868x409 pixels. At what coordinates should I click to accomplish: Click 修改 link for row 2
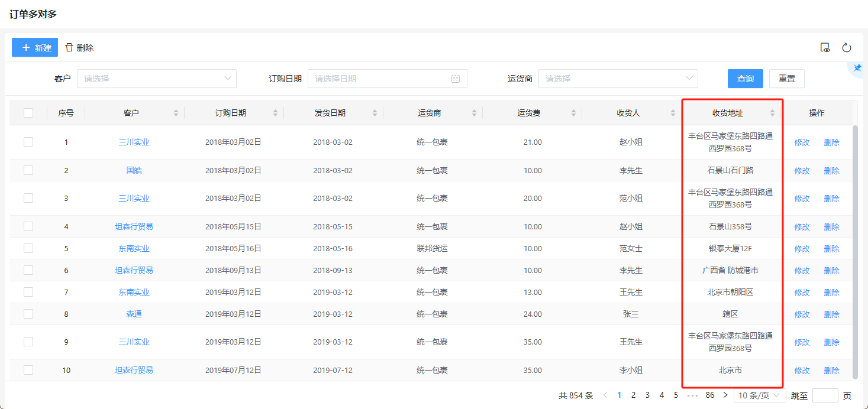tap(802, 171)
